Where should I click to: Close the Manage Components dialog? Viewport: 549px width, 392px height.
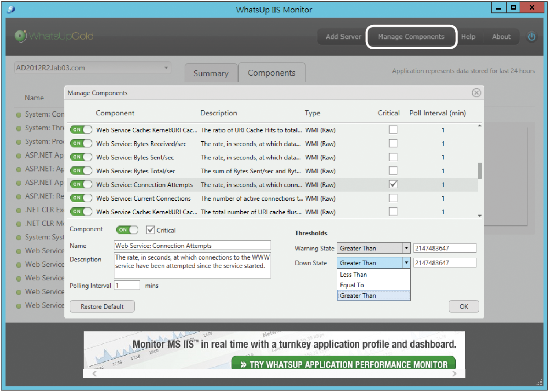pyautogui.click(x=476, y=93)
